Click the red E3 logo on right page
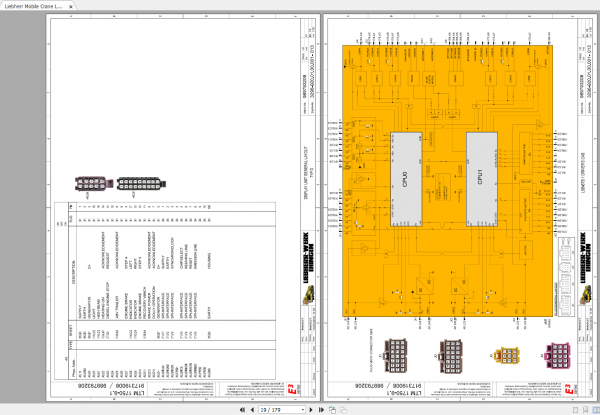Image resolution: width=600 pixels, height=415 pixels. 568,389
